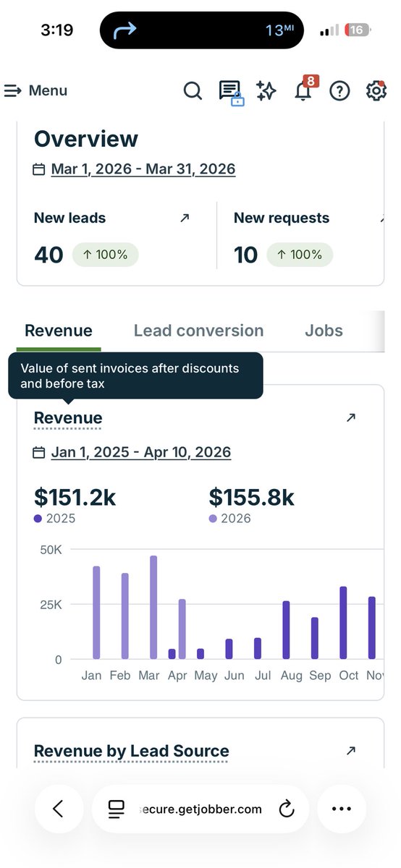Tap the tooltip about sent invoices value
401x868 pixels.
tap(135, 376)
